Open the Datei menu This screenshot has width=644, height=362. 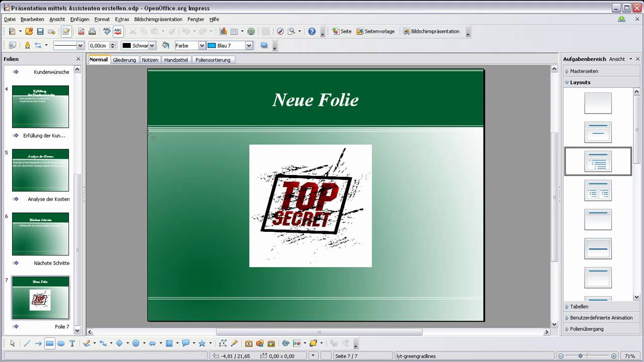click(10, 19)
